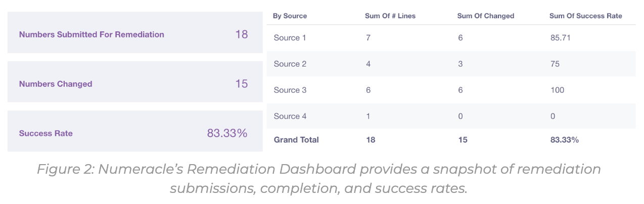The height and width of the screenshot is (204, 644).
Task: Click the 85.71 success rate cell
Action: 560,38
